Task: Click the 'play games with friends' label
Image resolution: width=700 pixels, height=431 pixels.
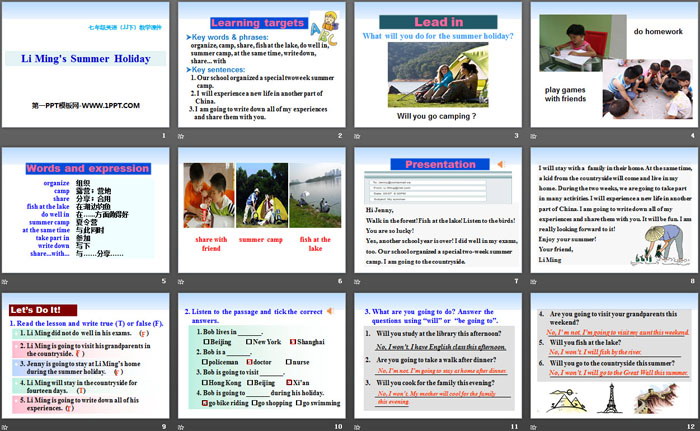Action: point(565,94)
